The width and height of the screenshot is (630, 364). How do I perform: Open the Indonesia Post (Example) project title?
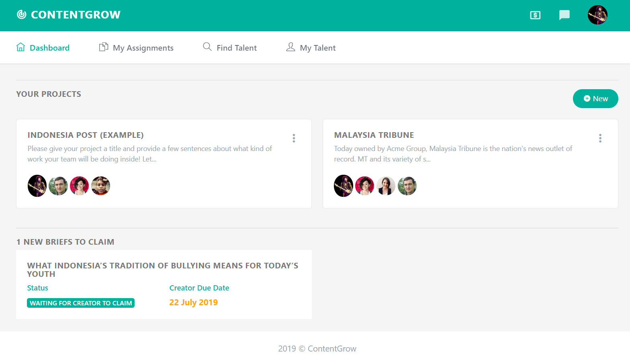[x=86, y=135]
